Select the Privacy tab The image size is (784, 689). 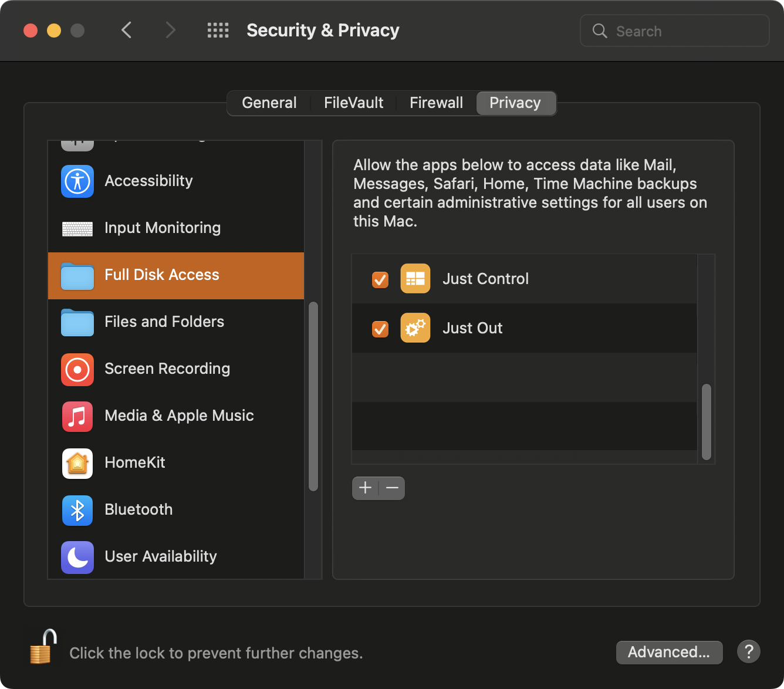pos(515,103)
